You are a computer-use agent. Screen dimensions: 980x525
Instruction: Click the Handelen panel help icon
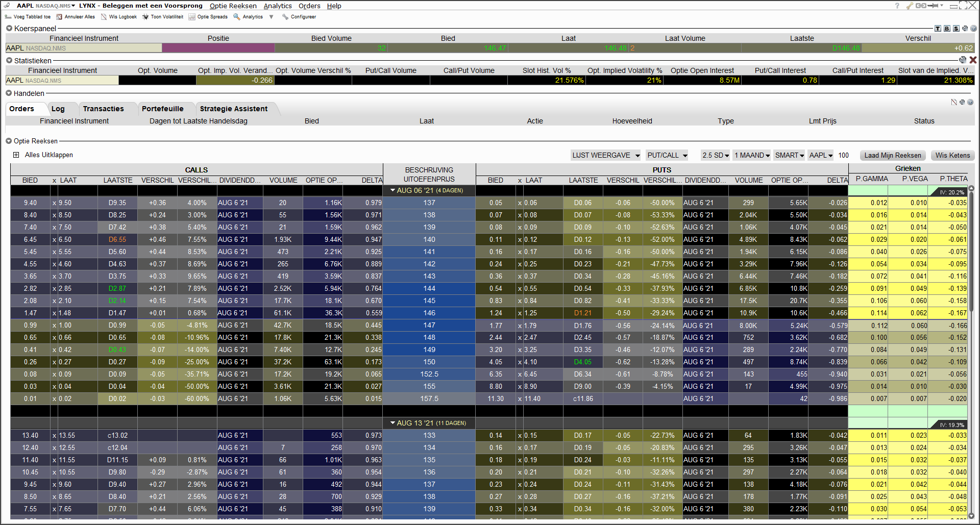coord(970,102)
